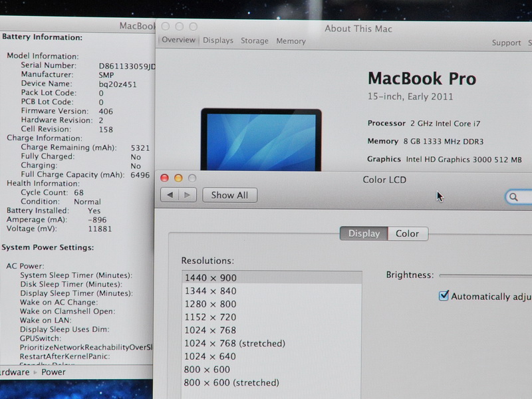Go back with the left arrow in Color LCD
The image size is (532, 399).
coord(170,195)
